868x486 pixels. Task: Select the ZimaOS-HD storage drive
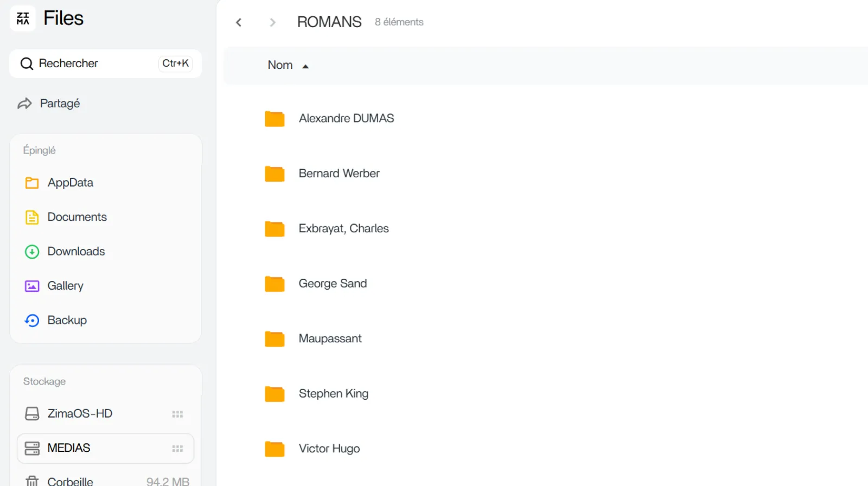coord(80,414)
